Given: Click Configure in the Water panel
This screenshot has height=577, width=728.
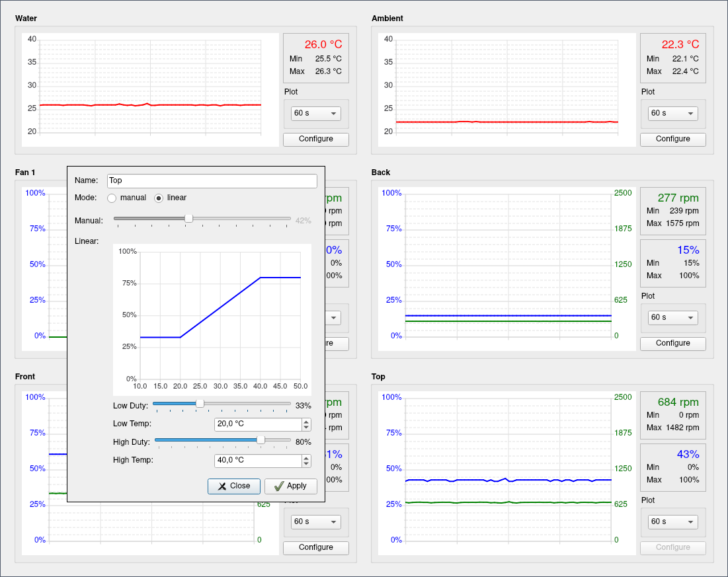Looking at the screenshot, I should click(x=315, y=139).
